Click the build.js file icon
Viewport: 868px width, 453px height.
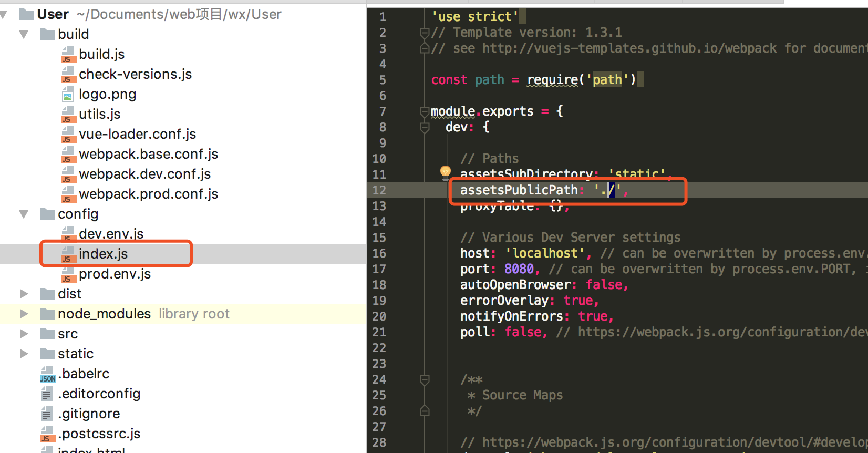coord(68,55)
